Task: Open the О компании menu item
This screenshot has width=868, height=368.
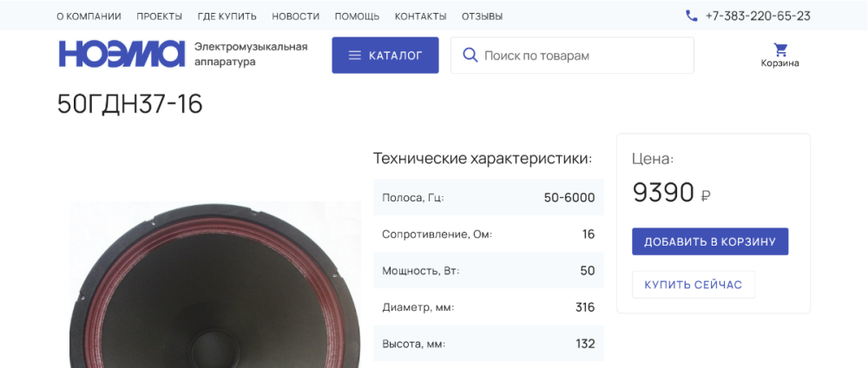Action: pyautogui.click(x=89, y=16)
